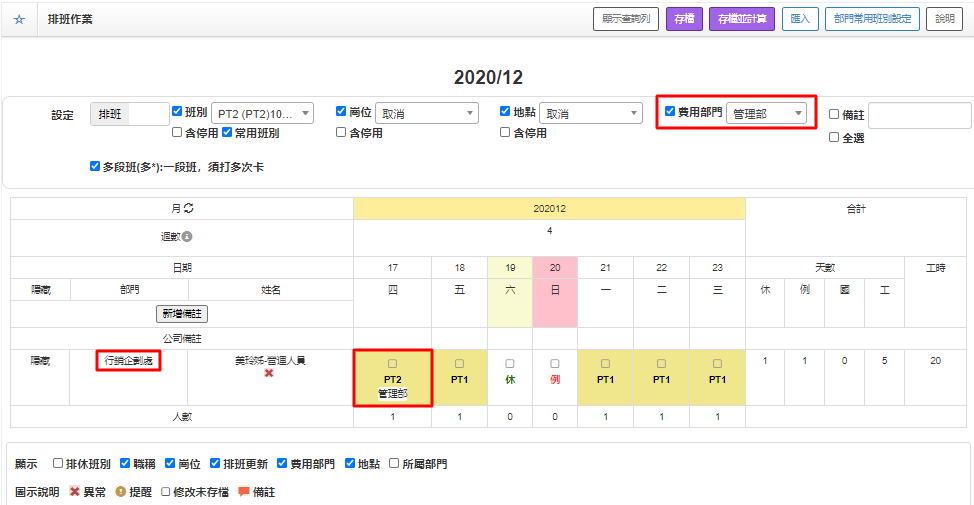974x505 pixels.
Task: Toggle the 班別 checkbox
Action: 177,111
